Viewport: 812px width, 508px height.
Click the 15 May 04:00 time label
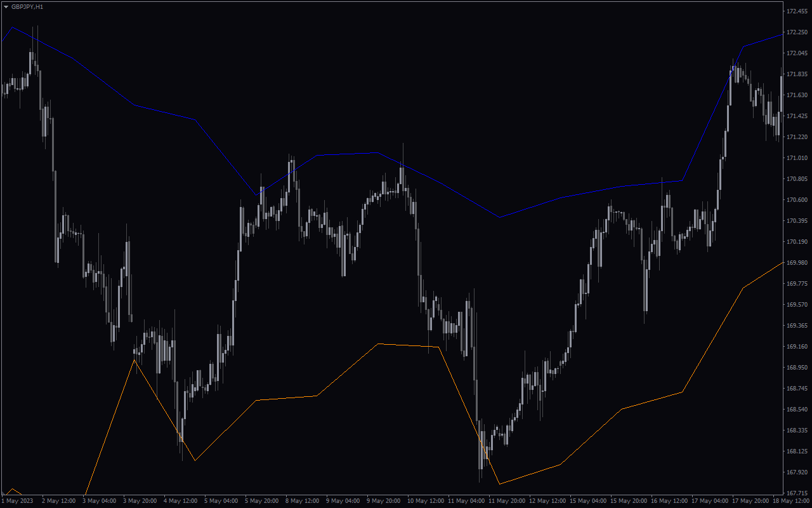[588, 501]
